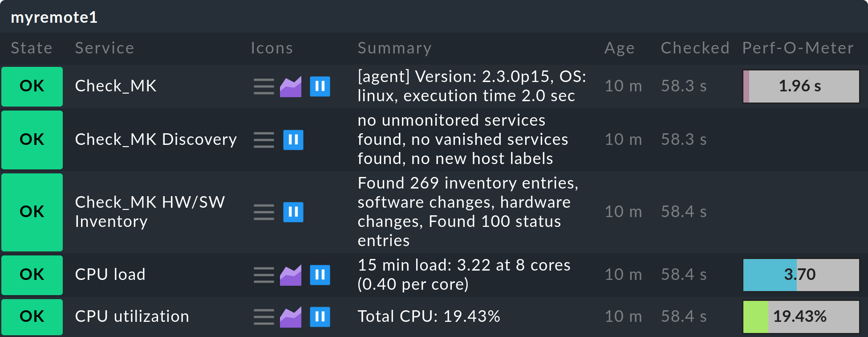
Task: Open the CPU utilization service details
Action: coord(132,317)
